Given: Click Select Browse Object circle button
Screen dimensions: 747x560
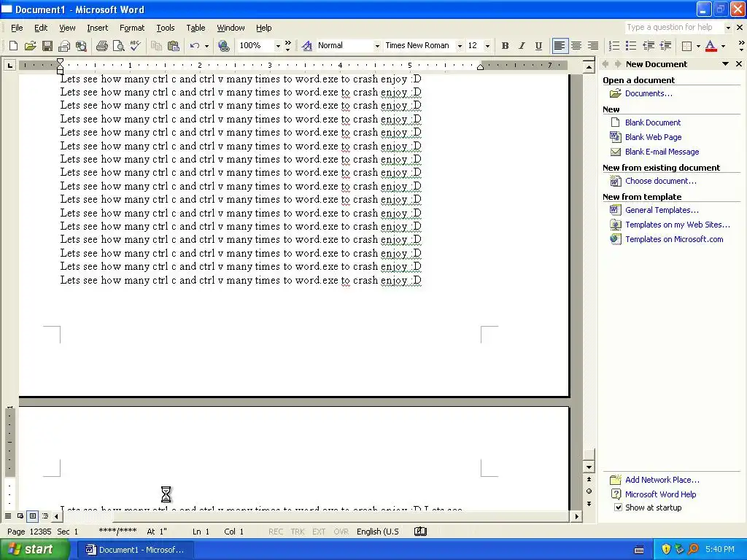Looking at the screenshot, I should [589, 491].
